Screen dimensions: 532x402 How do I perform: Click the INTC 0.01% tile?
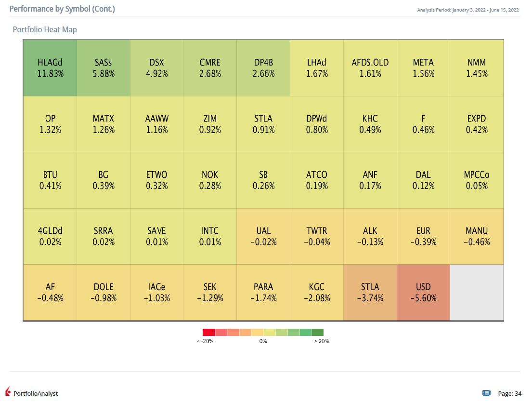coord(210,236)
